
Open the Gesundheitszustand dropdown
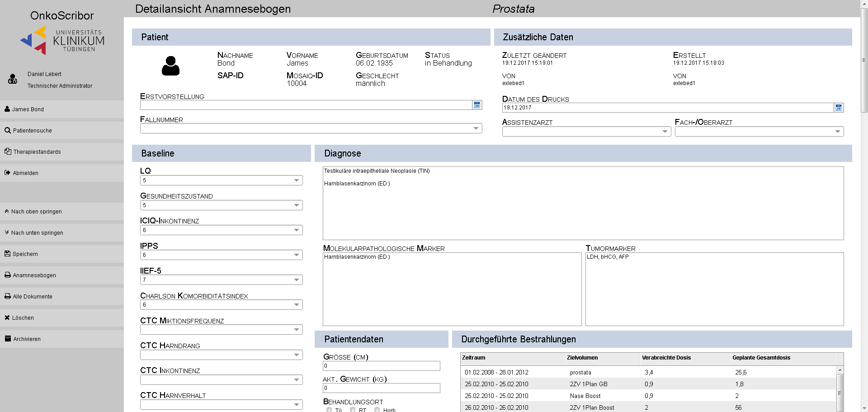(x=221, y=205)
